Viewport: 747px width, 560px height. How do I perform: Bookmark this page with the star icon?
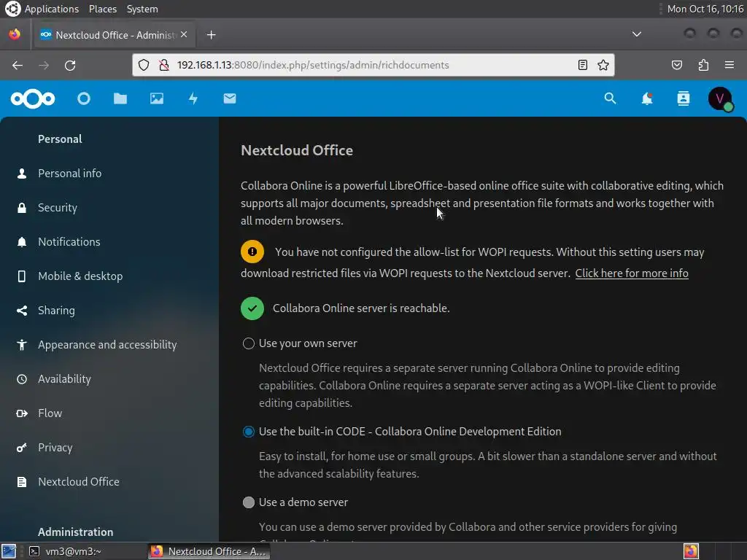[603, 65]
